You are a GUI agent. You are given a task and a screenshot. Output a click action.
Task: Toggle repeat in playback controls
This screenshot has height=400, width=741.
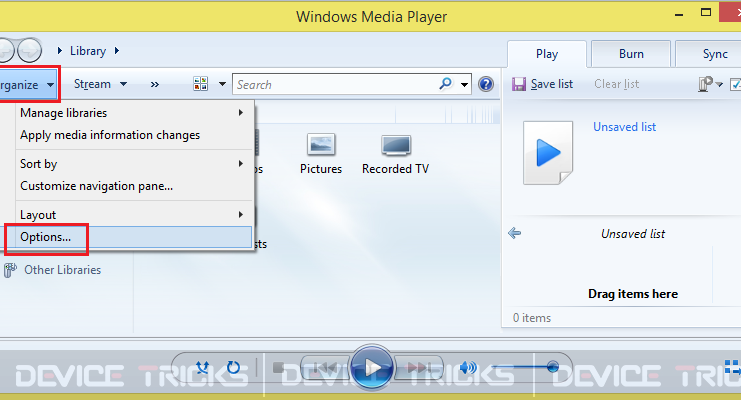[233, 367]
